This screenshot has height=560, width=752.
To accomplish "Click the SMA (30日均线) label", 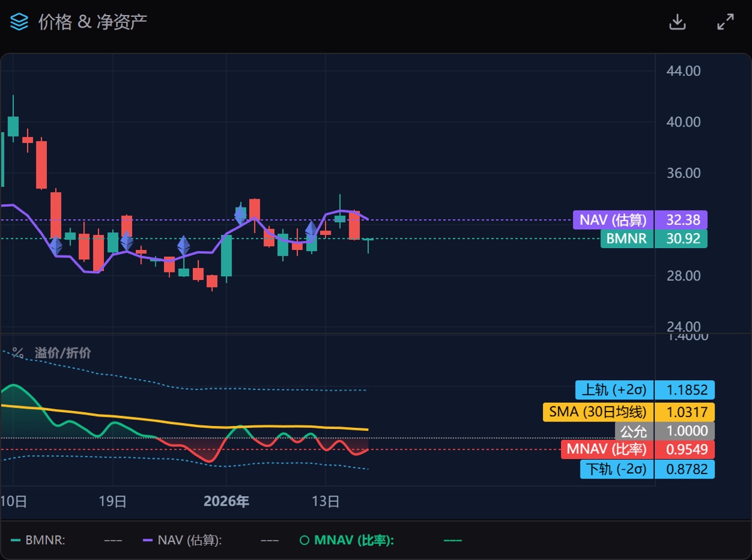I will click(x=598, y=412).
